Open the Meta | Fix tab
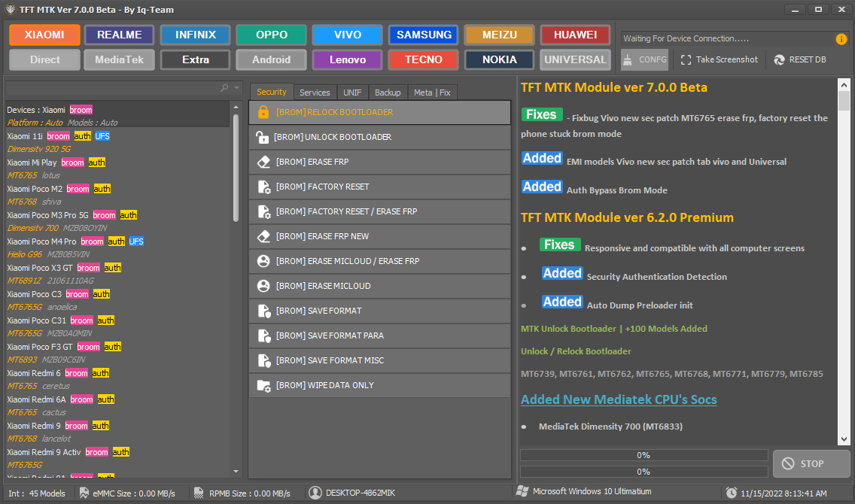Viewport: 855px width, 504px height. (x=432, y=93)
